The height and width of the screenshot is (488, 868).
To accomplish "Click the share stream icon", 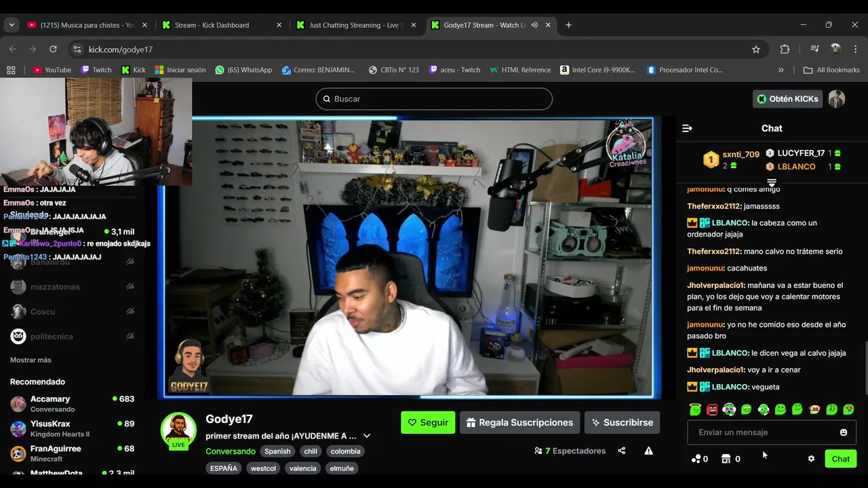I will 622,451.
